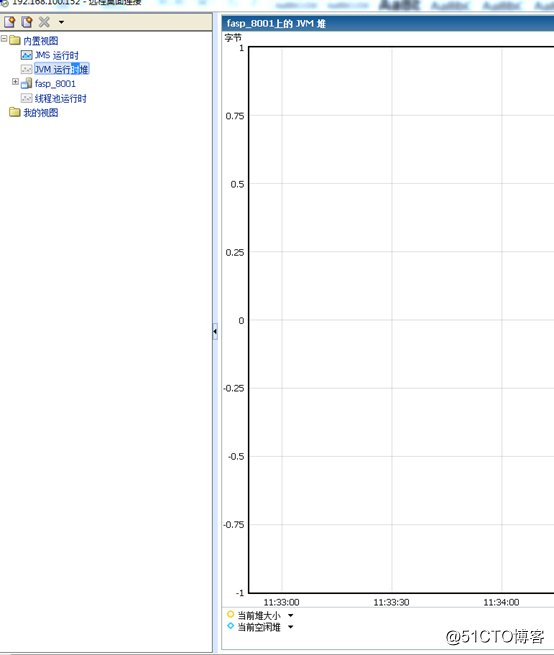Click the blue diamond marker for 当前空闲堆

coord(230,626)
